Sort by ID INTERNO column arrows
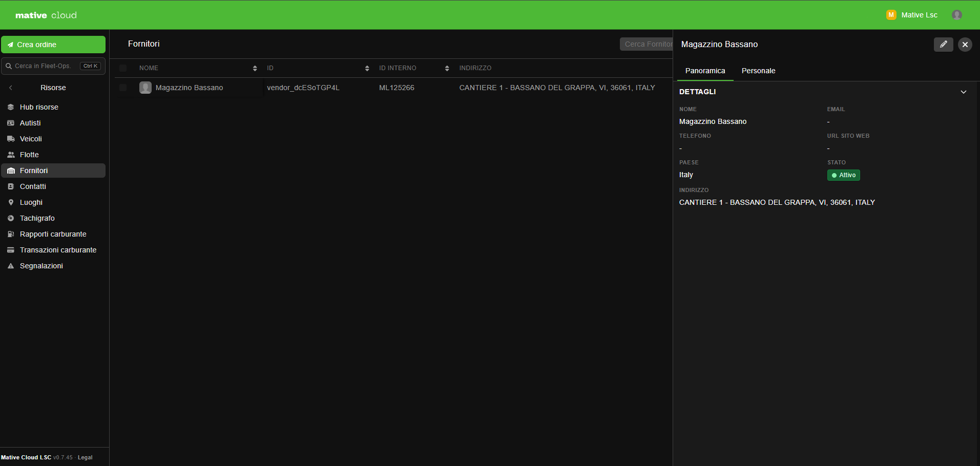980x466 pixels. pos(447,68)
